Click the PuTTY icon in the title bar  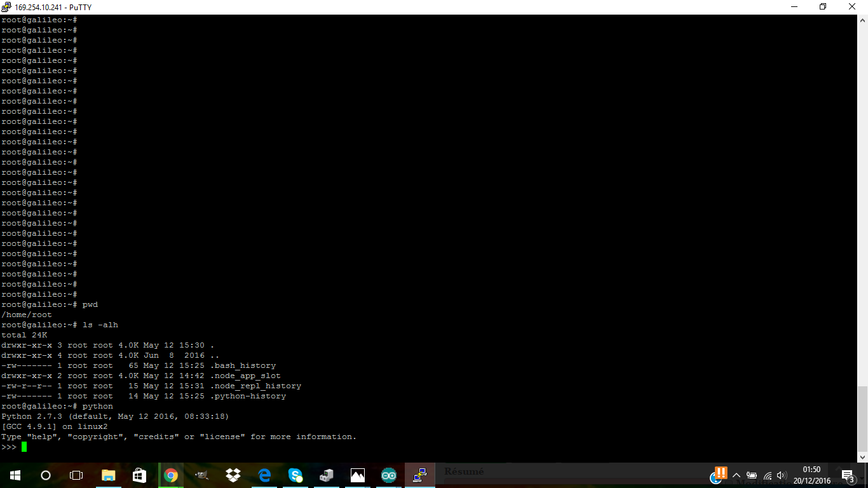[x=6, y=7]
